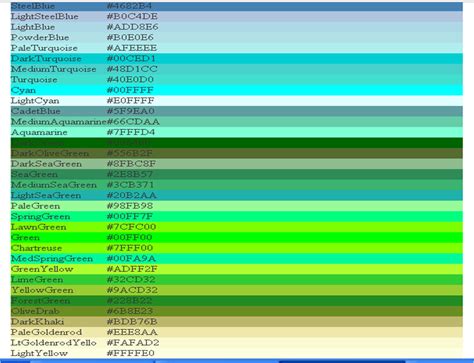The width and height of the screenshot is (474, 363).
Task: Click the LightYellow color name
Action: (39, 353)
